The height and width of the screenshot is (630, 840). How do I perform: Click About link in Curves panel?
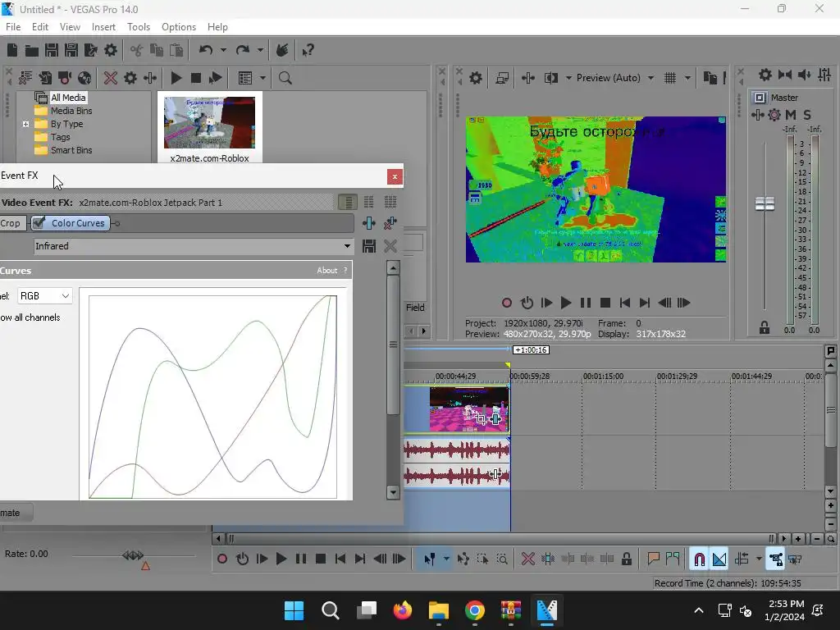[326, 271]
